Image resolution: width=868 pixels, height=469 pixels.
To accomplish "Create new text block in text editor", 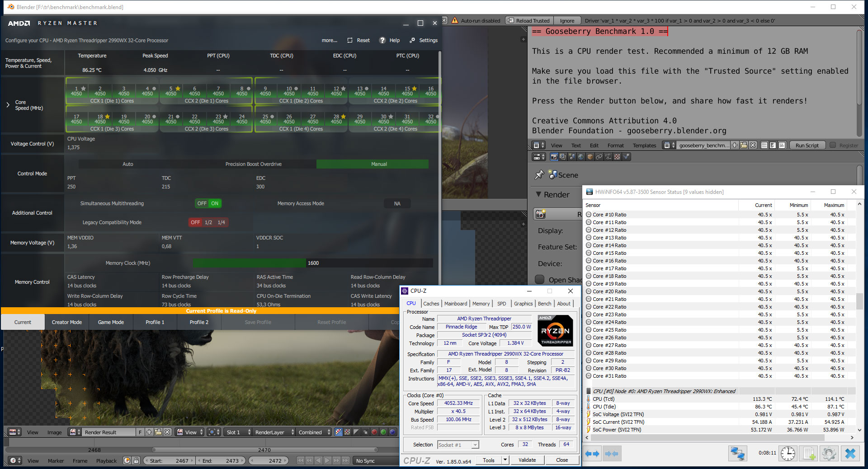I will click(735, 145).
